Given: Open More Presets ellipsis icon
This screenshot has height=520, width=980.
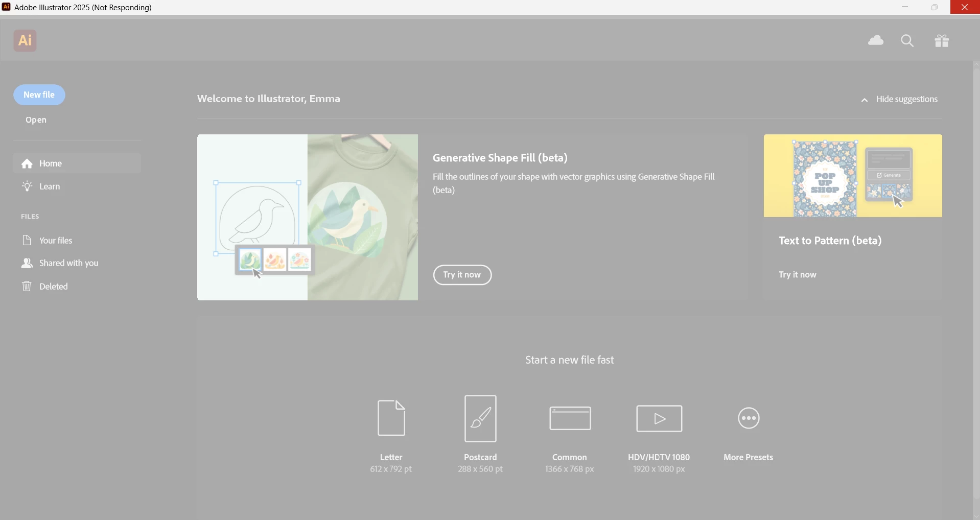Looking at the screenshot, I should point(749,418).
